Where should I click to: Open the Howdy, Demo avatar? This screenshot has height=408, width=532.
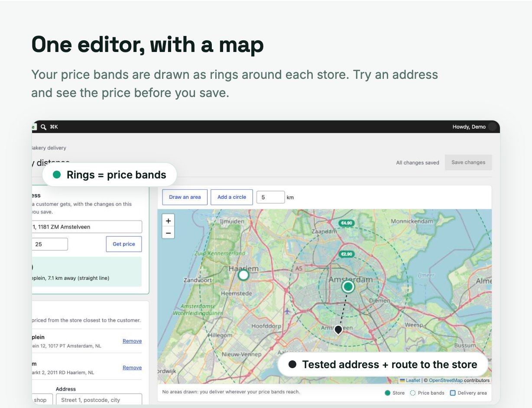tap(492, 127)
